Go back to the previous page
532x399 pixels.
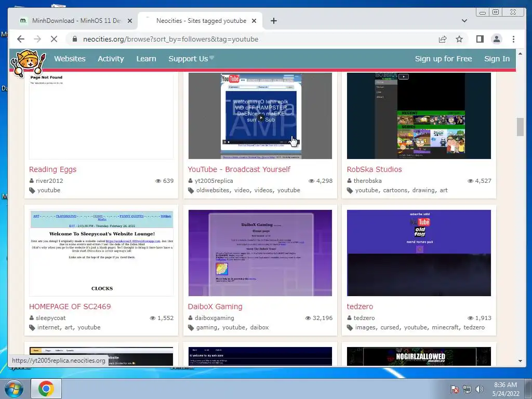21,39
